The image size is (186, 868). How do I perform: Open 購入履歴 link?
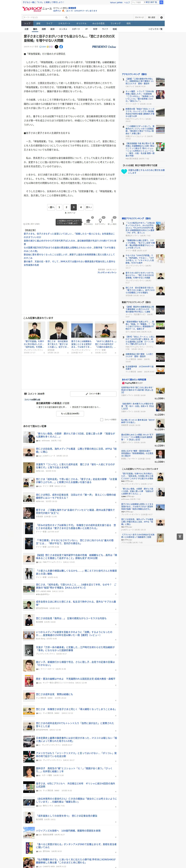click(x=152, y=18)
